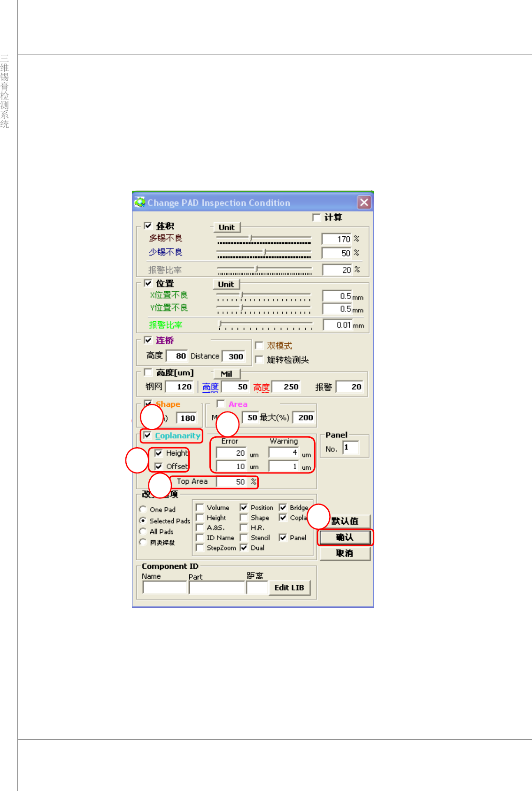The height and width of the screenshot is (791, 532).
Task: Click the dialog title bar app icon
Action: coord(139,202)
